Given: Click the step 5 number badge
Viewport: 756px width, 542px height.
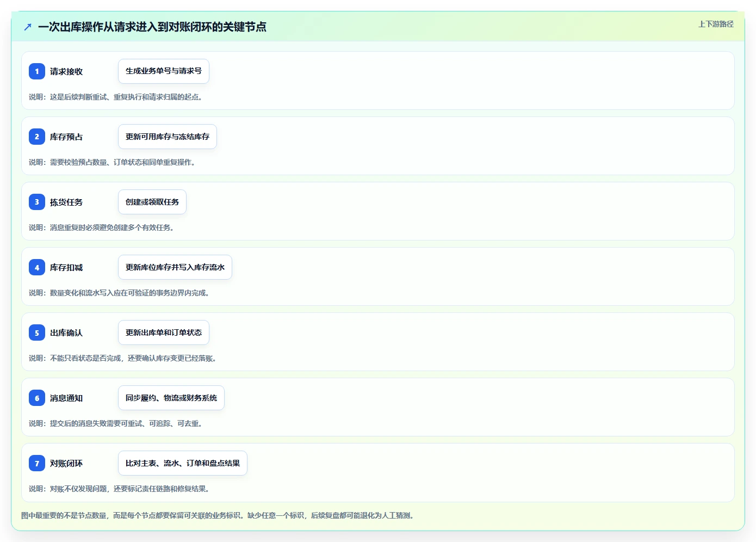Looking at the screenshot, I should [37, 332].
